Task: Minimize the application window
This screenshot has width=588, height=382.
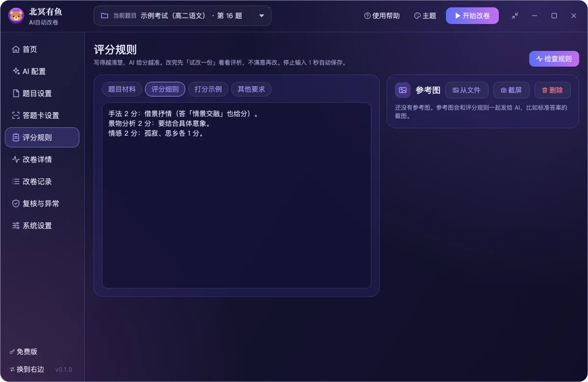Action: [535, 16]
